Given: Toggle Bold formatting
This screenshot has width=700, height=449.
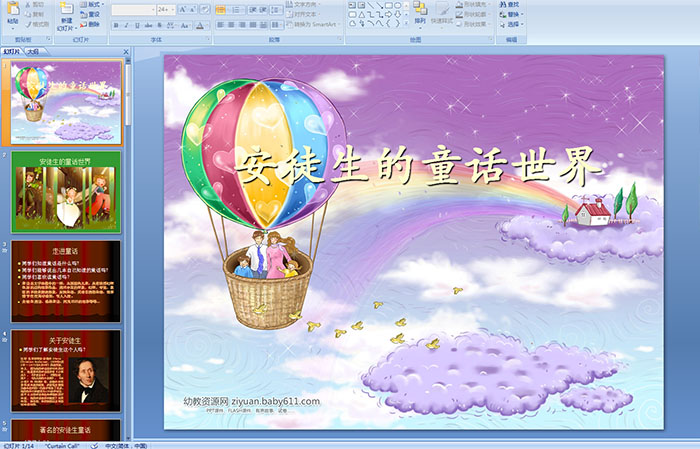Looking at the screenshot, I should (116, 25).
